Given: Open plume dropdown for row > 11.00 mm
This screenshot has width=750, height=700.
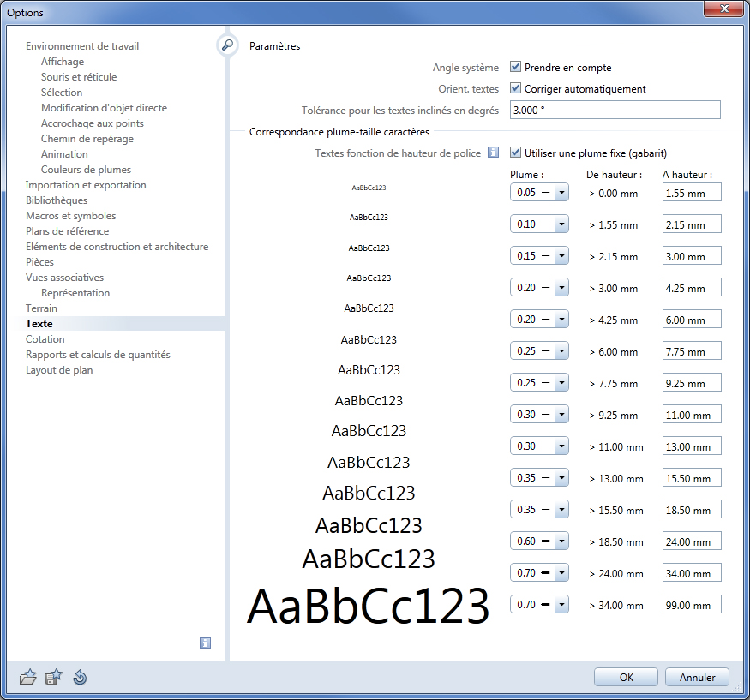Looking at the screenshot, I should coord(561,446).
